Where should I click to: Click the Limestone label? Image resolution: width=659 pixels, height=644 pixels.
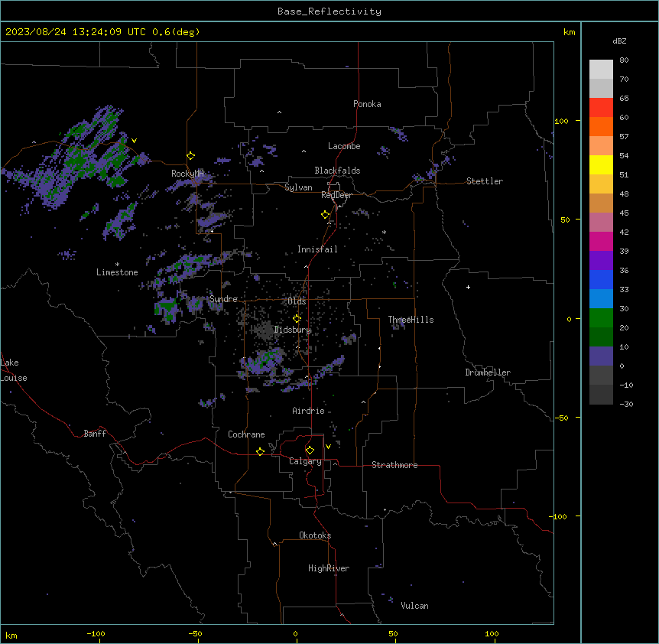117,272
